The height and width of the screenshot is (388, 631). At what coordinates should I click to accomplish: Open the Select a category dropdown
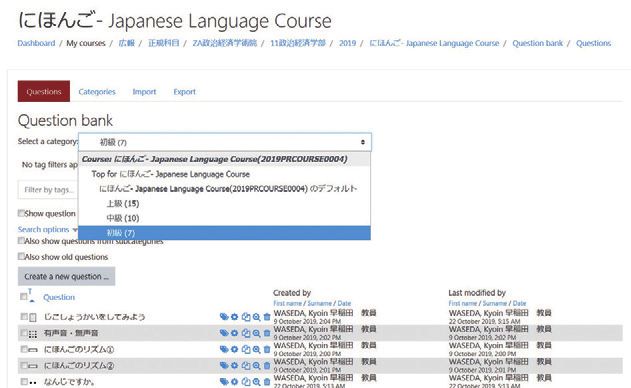tap(225, 142)
